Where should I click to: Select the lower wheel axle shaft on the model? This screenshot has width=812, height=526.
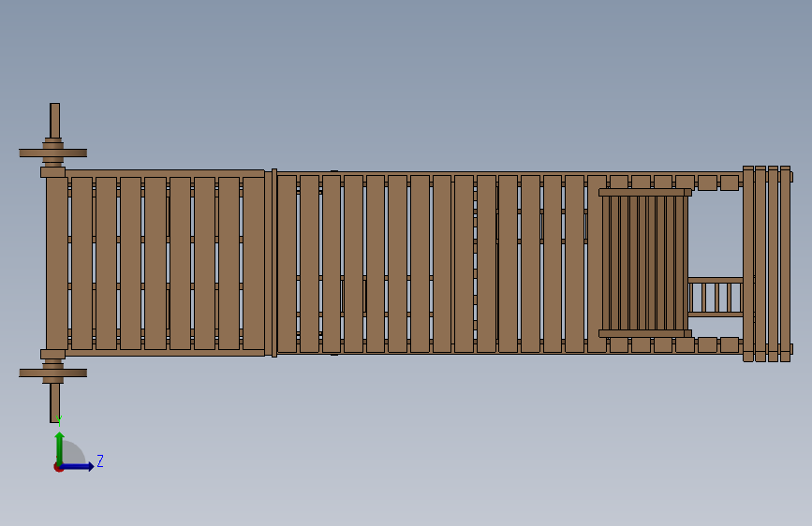click(x=54, y=402)
